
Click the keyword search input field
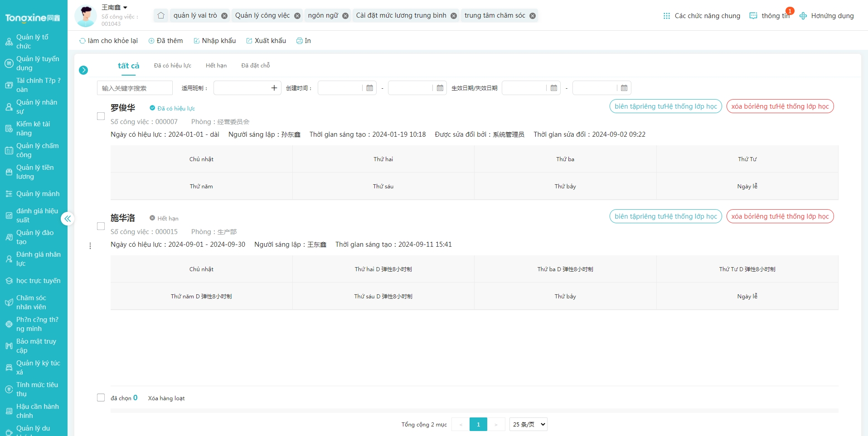coord(135,88)
